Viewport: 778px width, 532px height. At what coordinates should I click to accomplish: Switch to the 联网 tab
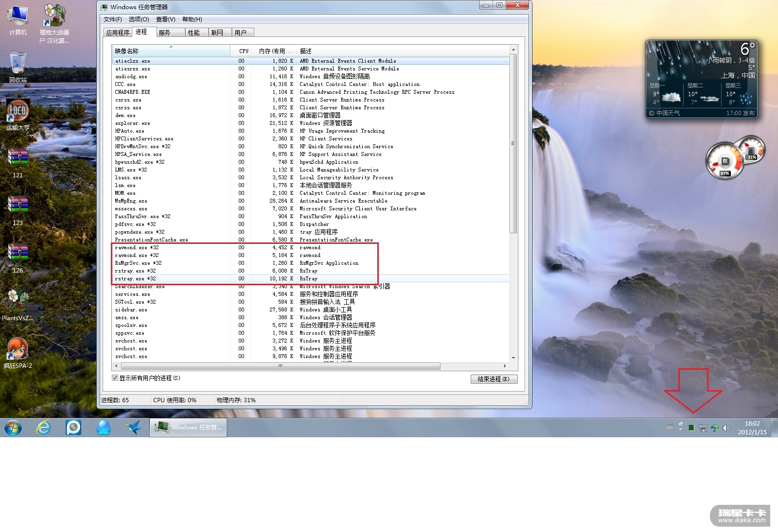coord(220,33)
